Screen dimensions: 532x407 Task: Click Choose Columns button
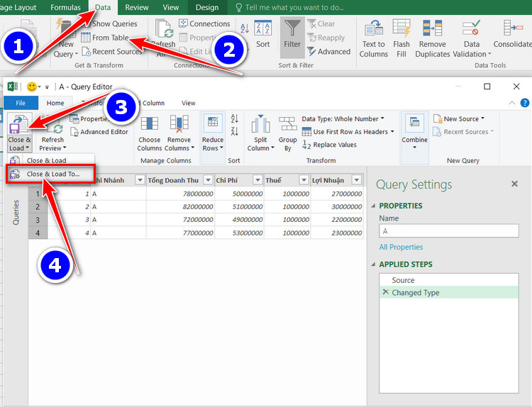pos(149,133)
